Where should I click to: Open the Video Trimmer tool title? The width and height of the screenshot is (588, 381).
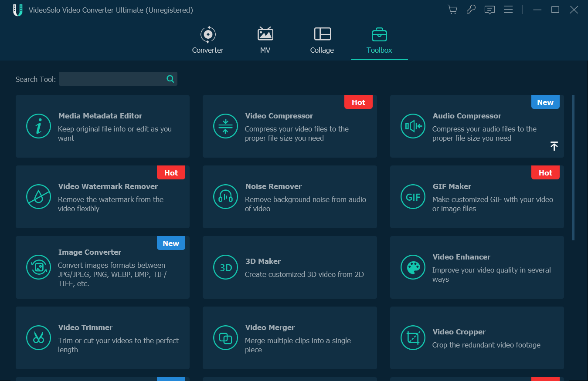point(85,327)
